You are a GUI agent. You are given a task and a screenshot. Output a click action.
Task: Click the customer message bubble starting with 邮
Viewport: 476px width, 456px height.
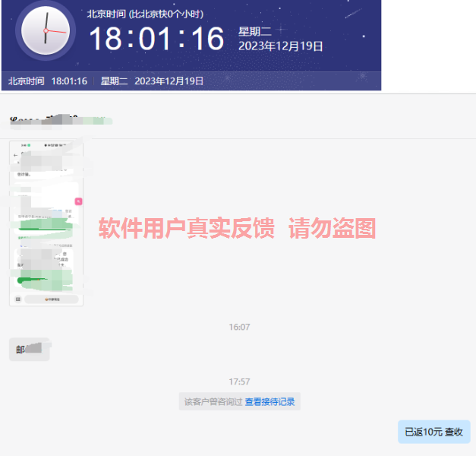[30, 350]
